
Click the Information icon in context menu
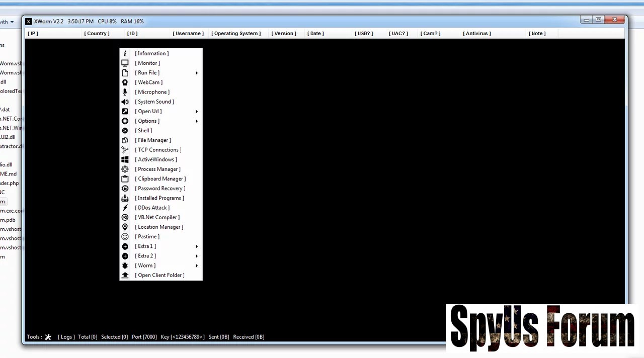click(x=125, y=53)
